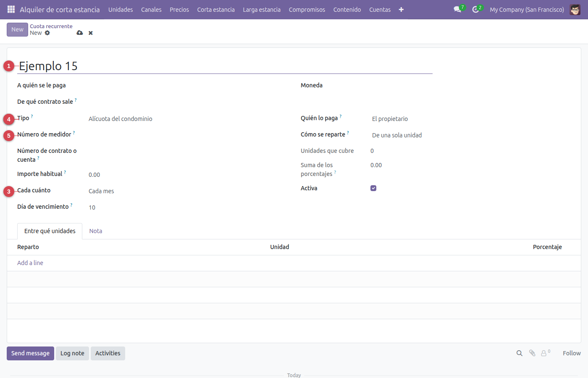Show help tooltip for Tipo
This screenshot has height=378, width=588.
coord(32,116)
